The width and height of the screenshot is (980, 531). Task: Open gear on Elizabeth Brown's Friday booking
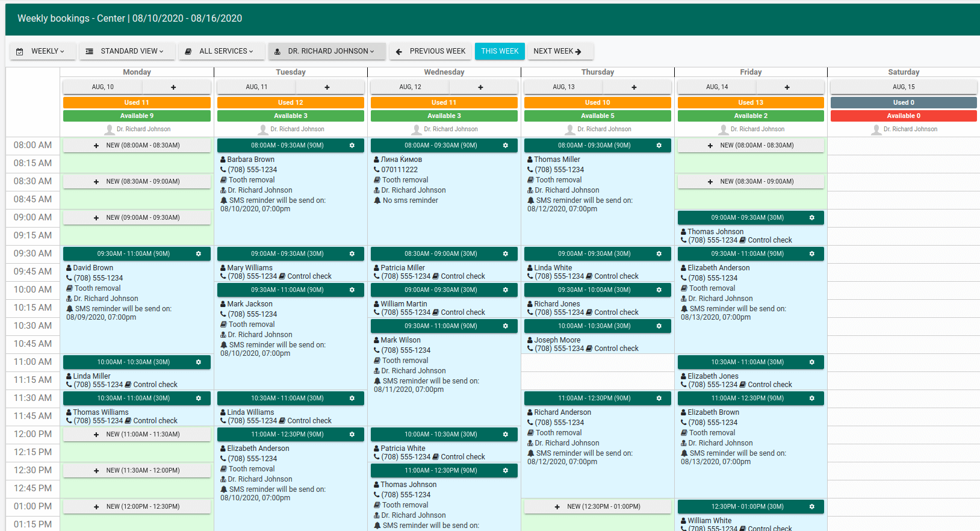tap(812, 398)
